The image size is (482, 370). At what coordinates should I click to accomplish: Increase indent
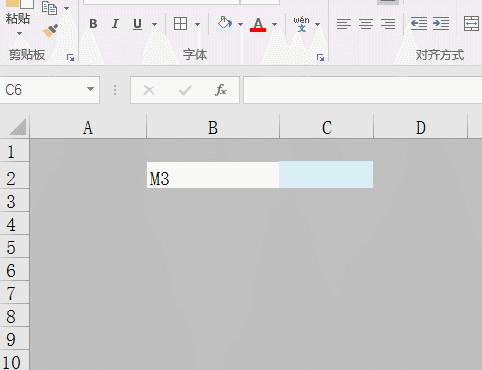point(441,24)
